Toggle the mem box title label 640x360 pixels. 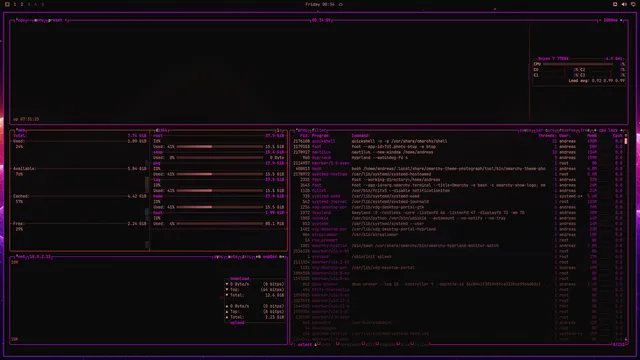coord(20,131)
